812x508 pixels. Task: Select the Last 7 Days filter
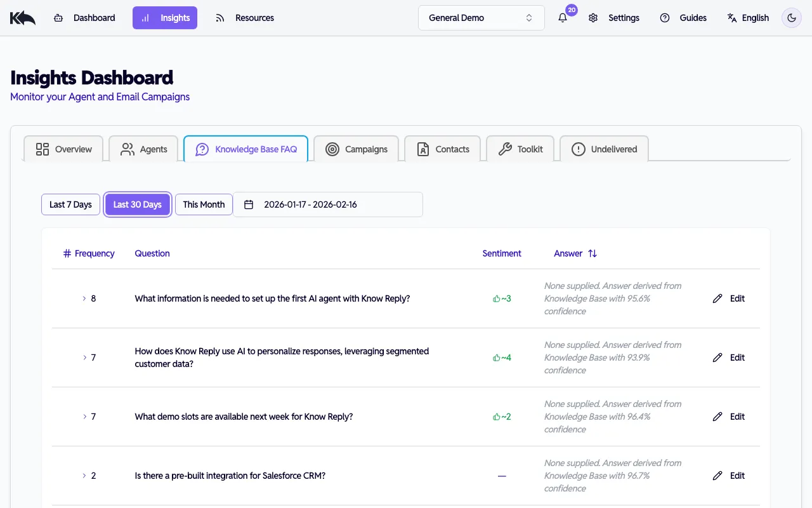70,204
